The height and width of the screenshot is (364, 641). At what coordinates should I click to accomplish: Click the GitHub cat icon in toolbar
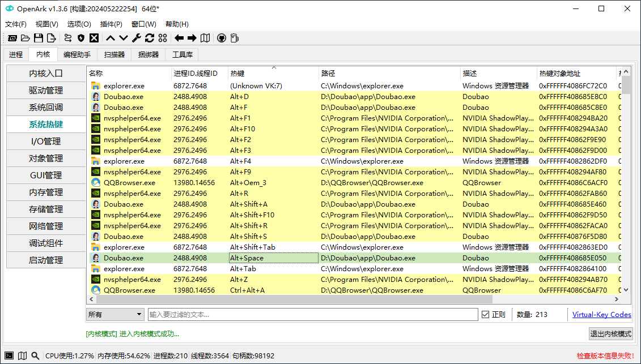[222, 38]
